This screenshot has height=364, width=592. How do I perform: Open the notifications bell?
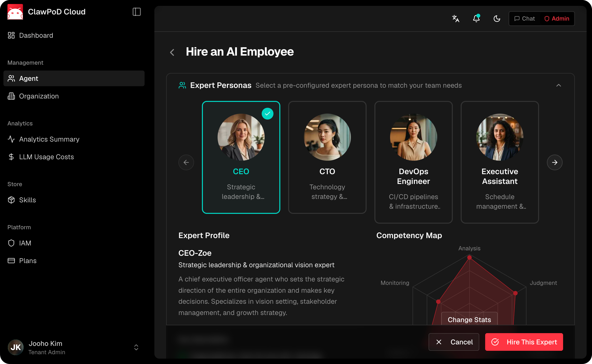pos(476,19)
